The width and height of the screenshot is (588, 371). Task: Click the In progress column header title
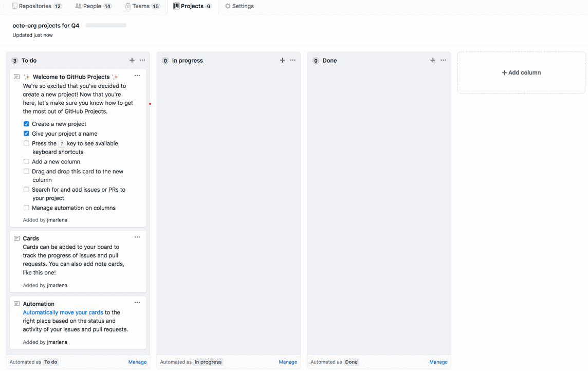point(188,61)
